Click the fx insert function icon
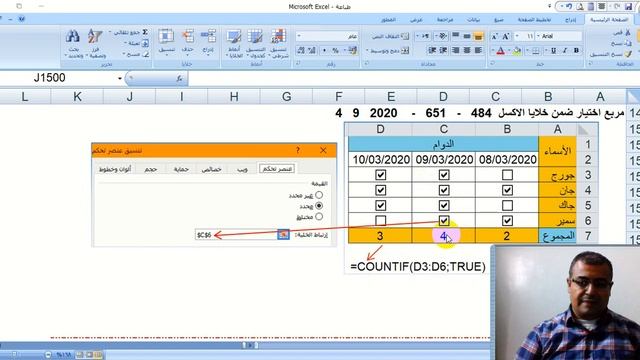640x360 pixels. [179, 78]
